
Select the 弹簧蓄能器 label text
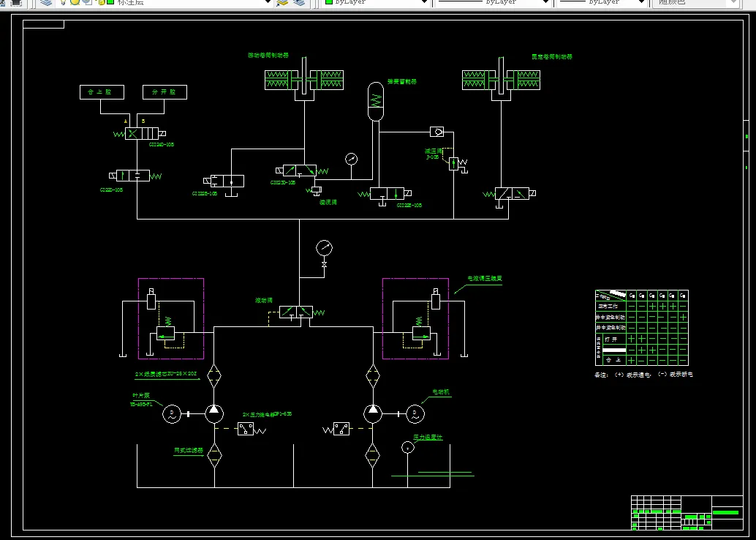[x=402, y=81]
